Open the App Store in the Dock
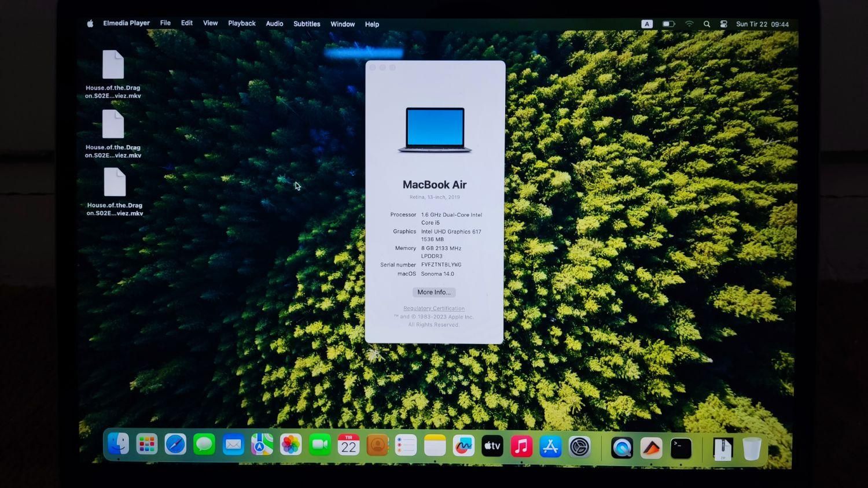Viewport: 868px width, 488px height. click(x=550, y=446)
